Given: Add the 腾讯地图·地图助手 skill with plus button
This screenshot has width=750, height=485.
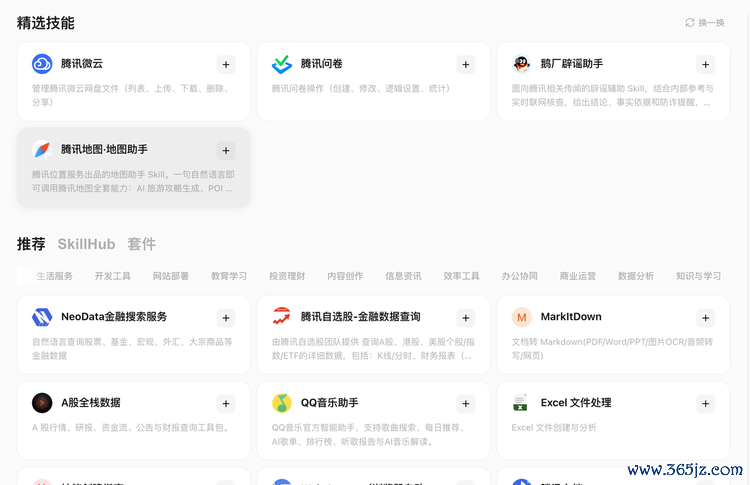Looking at the screenshot, I should [226, 151].
